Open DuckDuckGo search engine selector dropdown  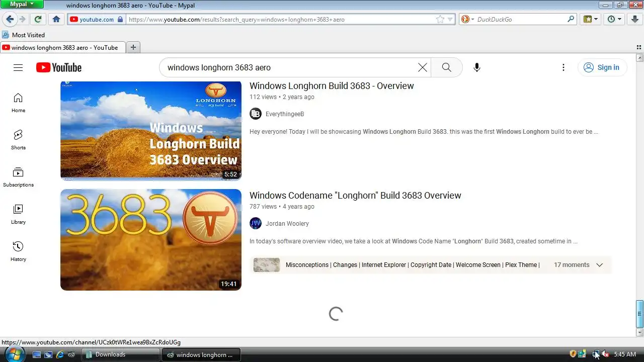point(467,19)
